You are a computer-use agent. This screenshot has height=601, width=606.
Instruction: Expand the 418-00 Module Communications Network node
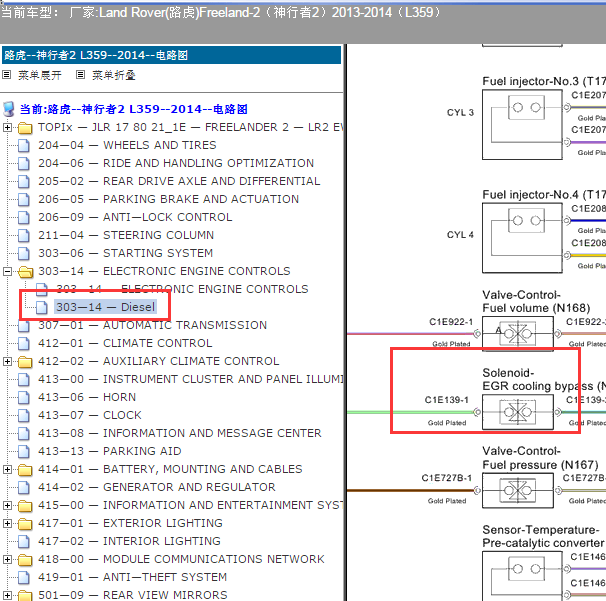point(7,559)
